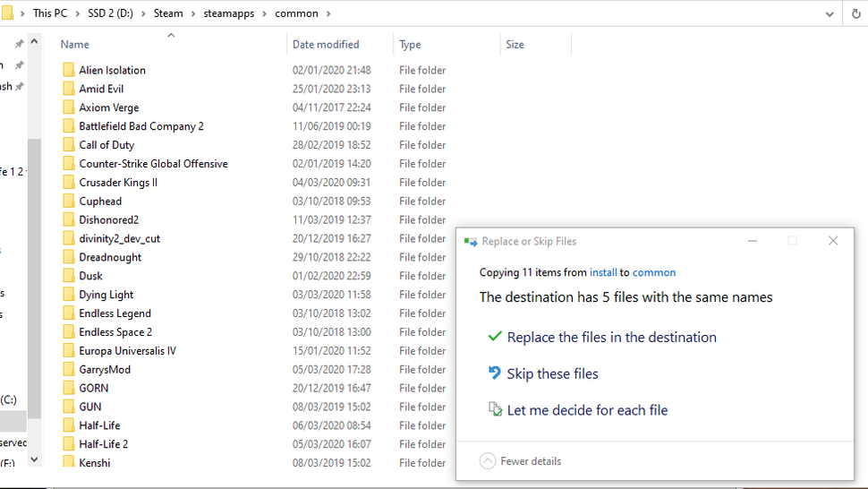Click the Half-Life 2 folder icon

[68, 444]
